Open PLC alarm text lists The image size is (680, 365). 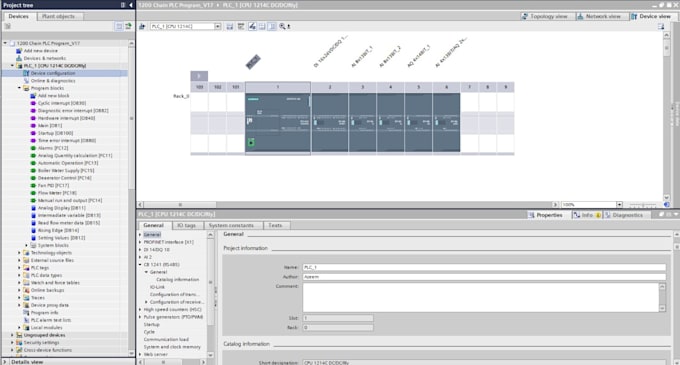51,320
